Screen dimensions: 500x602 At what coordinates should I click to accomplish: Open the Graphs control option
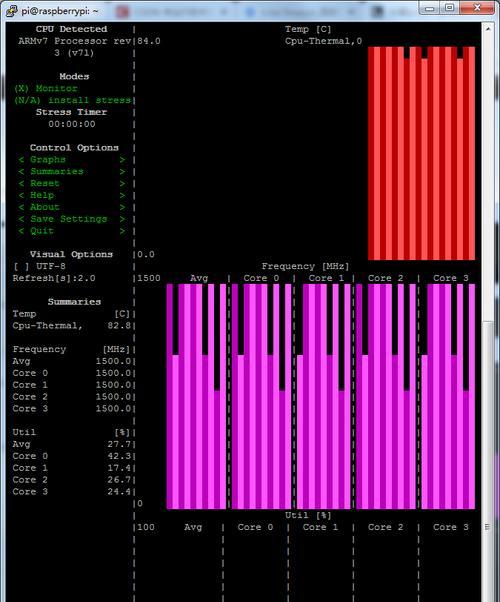tap(72, 160)
